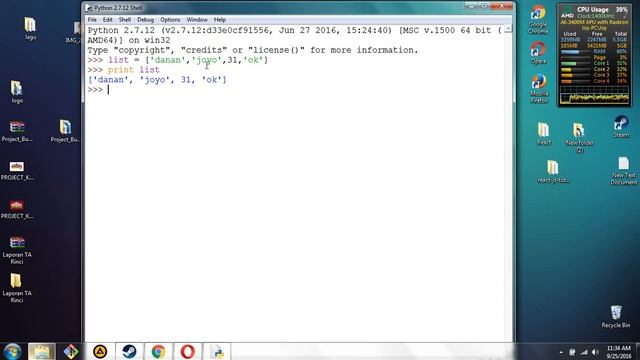640x360 pixels.
Task: Open the Help menu
Action: pyautogui.click(x=220, y=20)
